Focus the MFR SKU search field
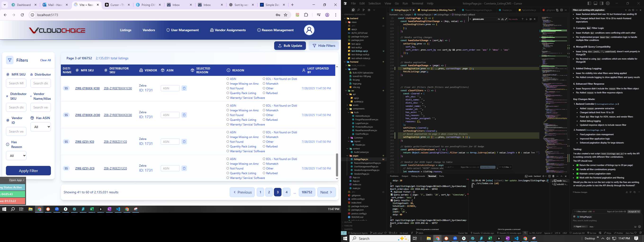644x242 pixels. 16,83
